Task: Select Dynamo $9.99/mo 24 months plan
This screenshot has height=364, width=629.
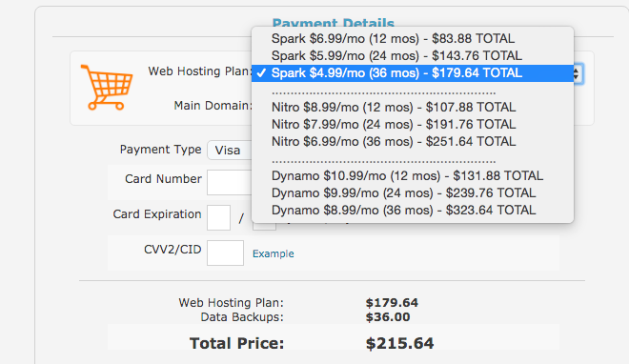Action: (413, 193)
